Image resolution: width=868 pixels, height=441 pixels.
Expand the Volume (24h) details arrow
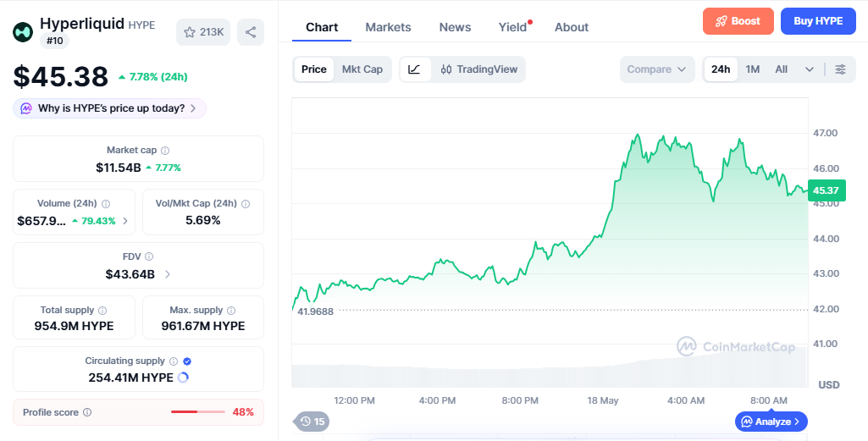coord(125,221)
